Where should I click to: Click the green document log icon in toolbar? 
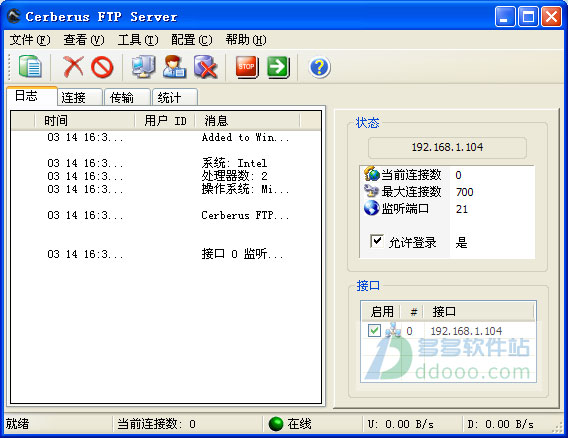pyautogui.click(x=30, y=66)
